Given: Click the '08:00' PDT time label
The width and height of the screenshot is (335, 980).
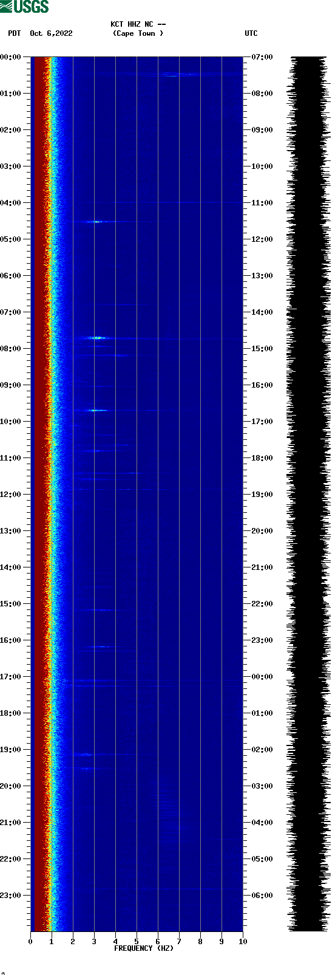Looking at the screenshot, I should [10, 349].
